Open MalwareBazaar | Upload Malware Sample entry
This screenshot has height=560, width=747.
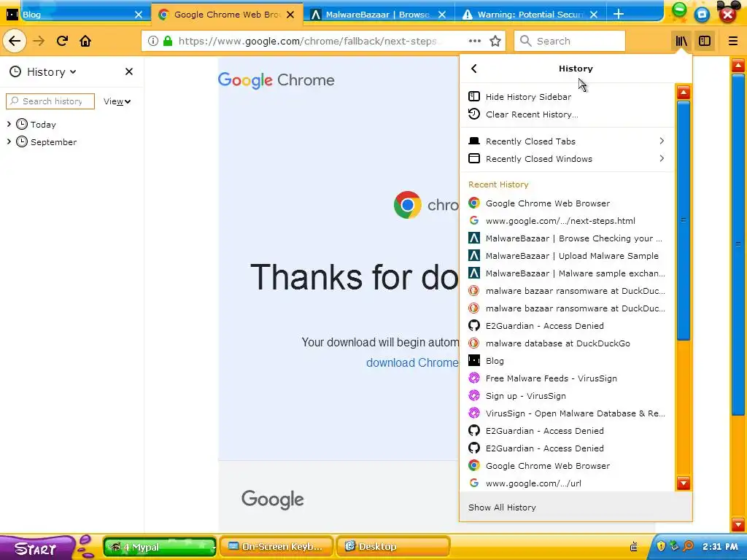coord(567,256)
